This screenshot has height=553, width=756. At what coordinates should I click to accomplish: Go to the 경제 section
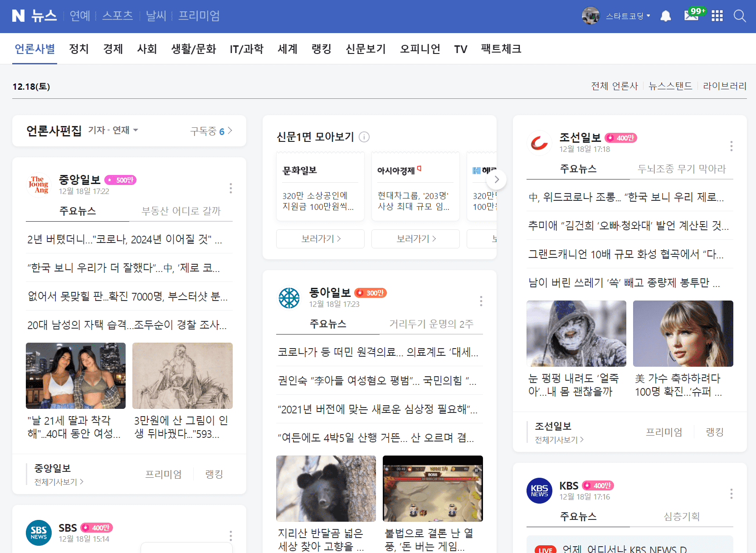point(113,49)
